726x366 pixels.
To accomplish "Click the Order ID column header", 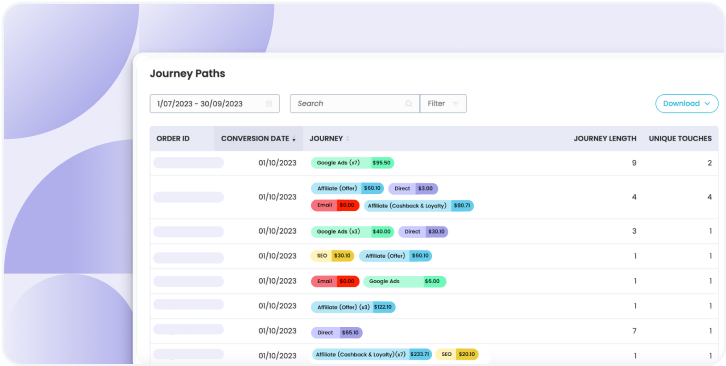I will click(x=173, y=139).
